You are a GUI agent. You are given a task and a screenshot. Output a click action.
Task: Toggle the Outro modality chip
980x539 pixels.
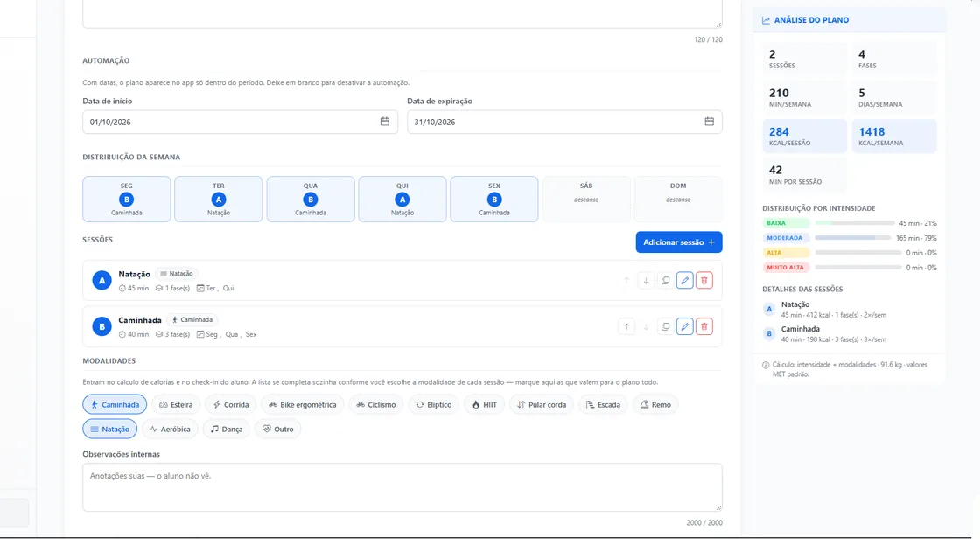point(278,429)
